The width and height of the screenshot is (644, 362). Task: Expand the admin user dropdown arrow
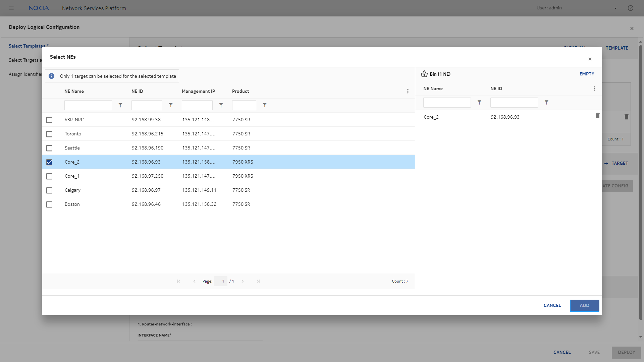tap(615, 8)
